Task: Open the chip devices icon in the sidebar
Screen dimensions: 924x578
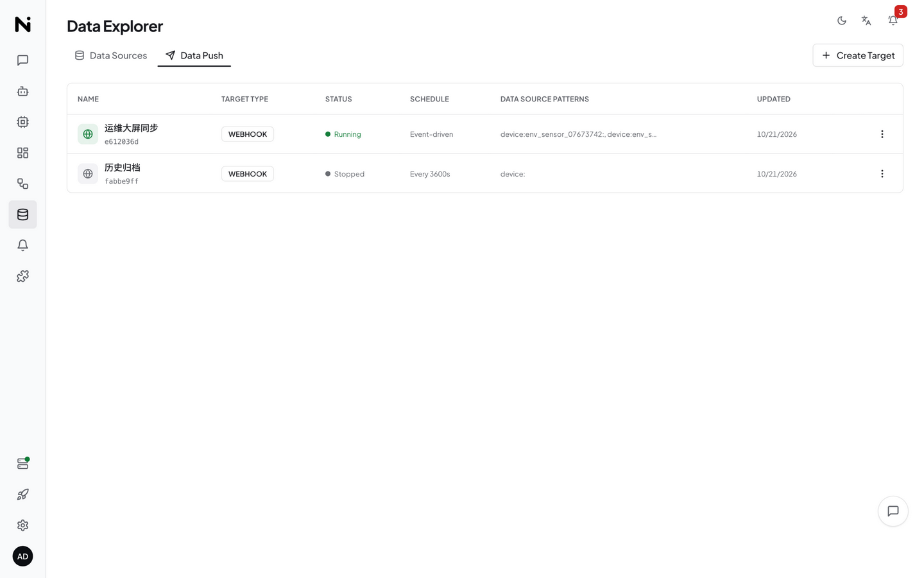Action: click(22, 122)
